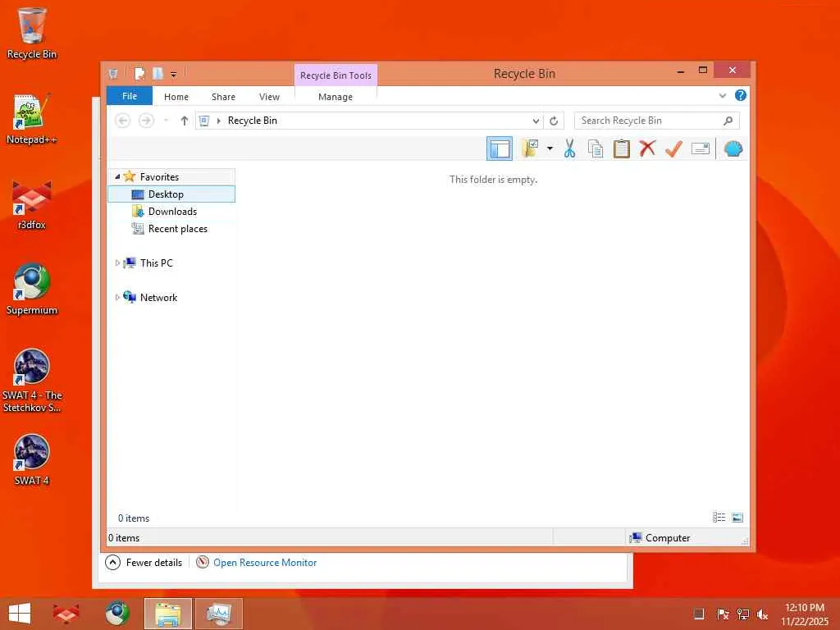This screenshot has height=630, width=840.
Task: Open Customize Quick Access Toolbar dropdown
Action: (174, 74)
